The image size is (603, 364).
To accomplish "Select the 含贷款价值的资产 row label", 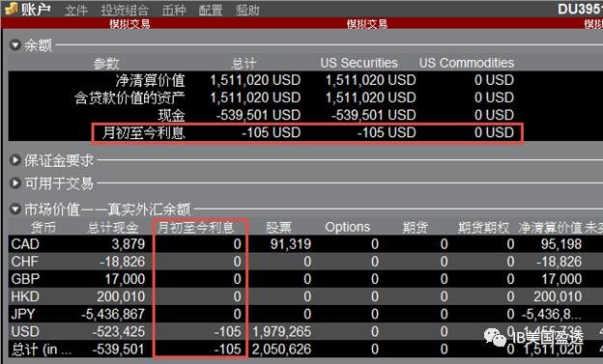I will (130, 98).
